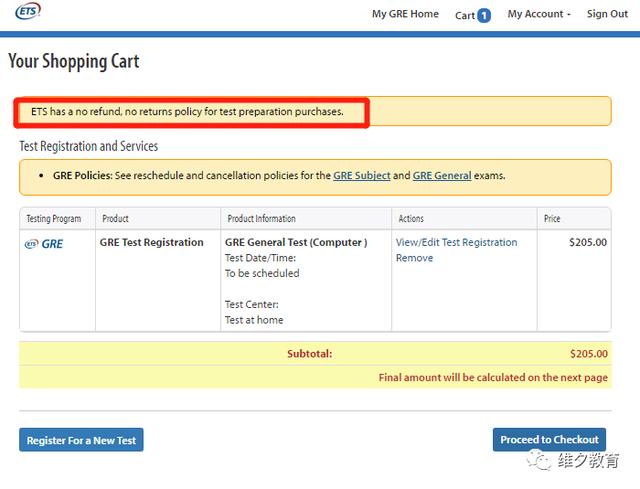Screen dimensions: 640x489
Task: Click Proceed to Checkout button
Action: [x=549, y=440]
